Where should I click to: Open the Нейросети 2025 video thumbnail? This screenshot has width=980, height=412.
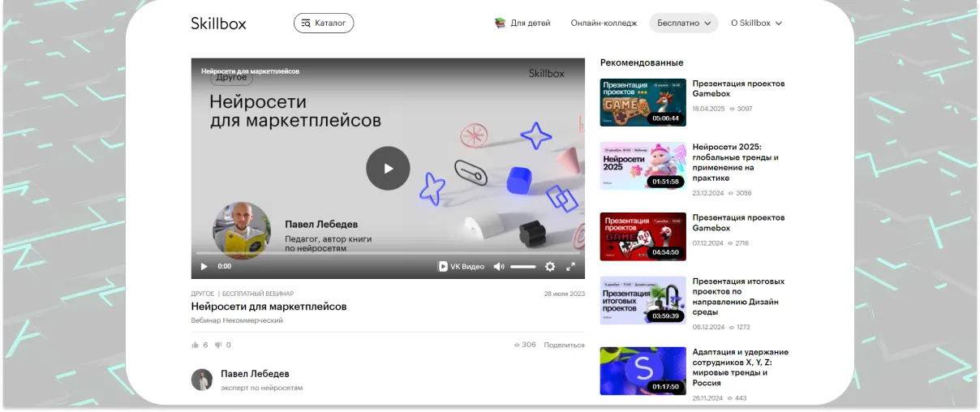click(643, 166)
